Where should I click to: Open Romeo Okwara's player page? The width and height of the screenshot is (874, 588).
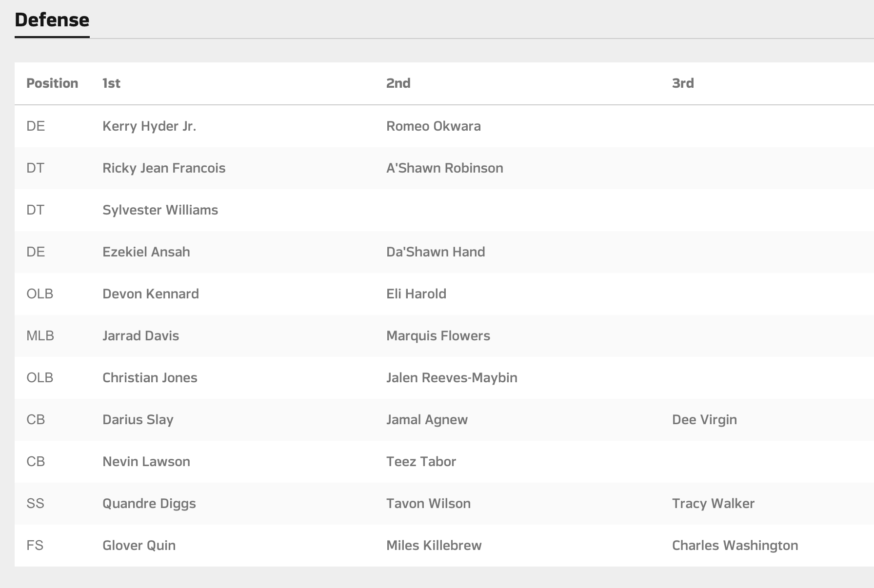433,126
